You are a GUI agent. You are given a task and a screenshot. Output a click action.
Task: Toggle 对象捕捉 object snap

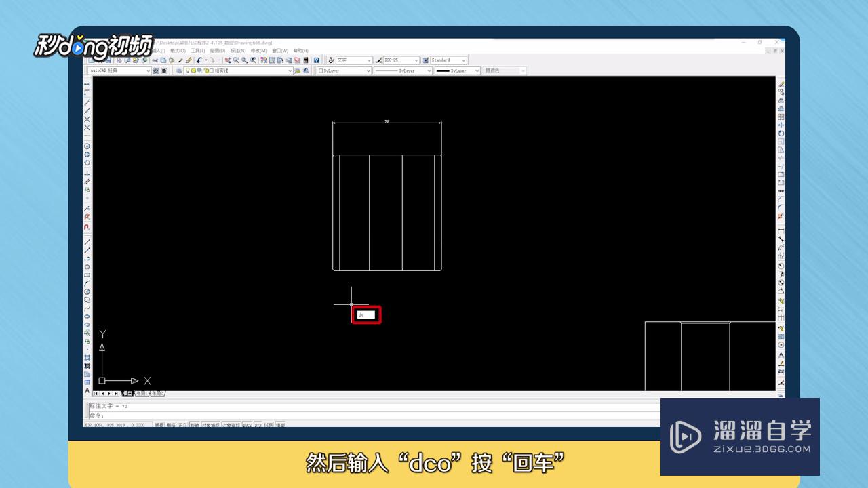pos(211,425)
